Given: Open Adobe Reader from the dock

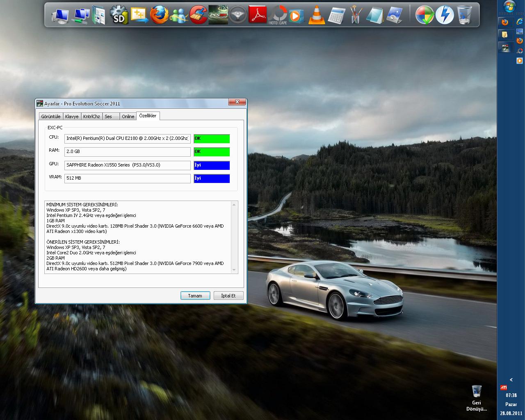Looking at the screenshot, I should [x=258, y=15].
